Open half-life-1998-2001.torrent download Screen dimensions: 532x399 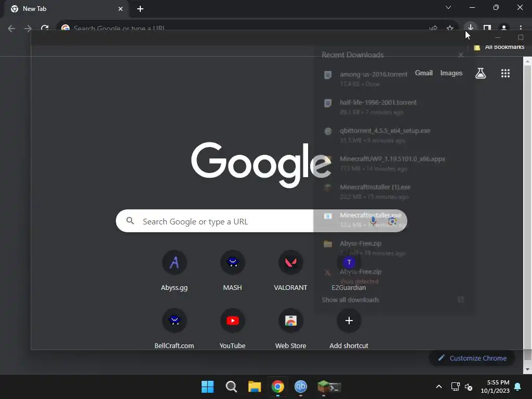(x=394, y=107)
